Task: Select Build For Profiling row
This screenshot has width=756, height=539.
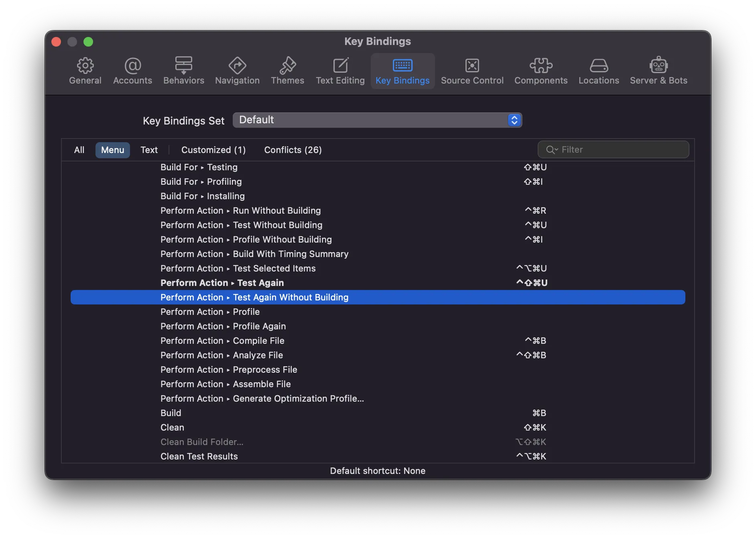Action: [378, 182]
